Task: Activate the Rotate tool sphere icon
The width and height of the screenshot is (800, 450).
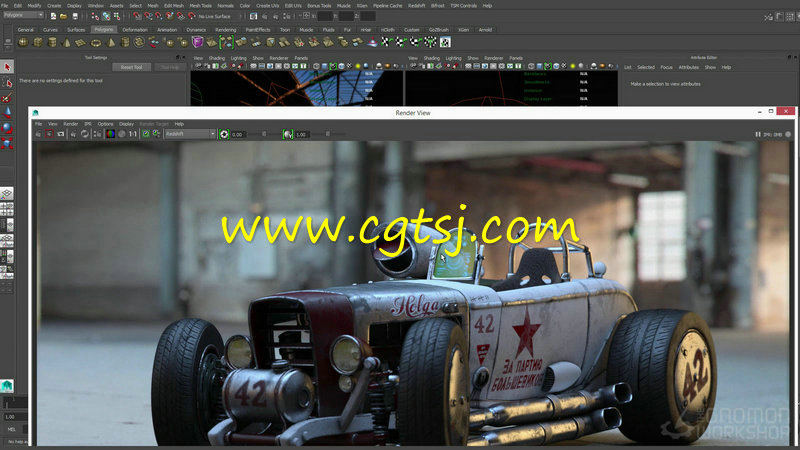Action: (7, 128)
